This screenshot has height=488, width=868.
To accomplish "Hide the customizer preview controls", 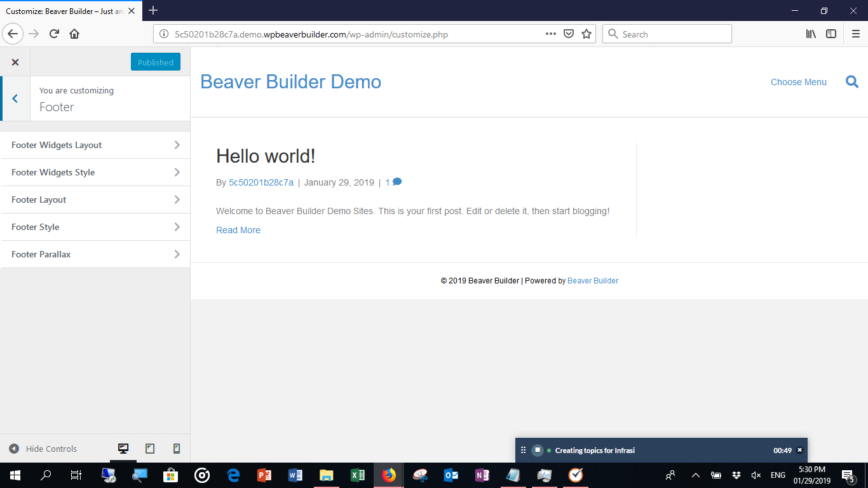I will pos(43,449).
